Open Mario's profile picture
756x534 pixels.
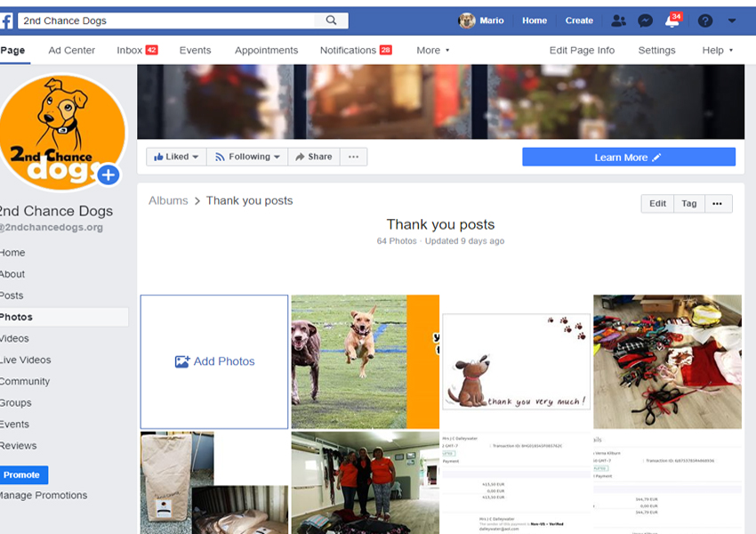point(467,20)
